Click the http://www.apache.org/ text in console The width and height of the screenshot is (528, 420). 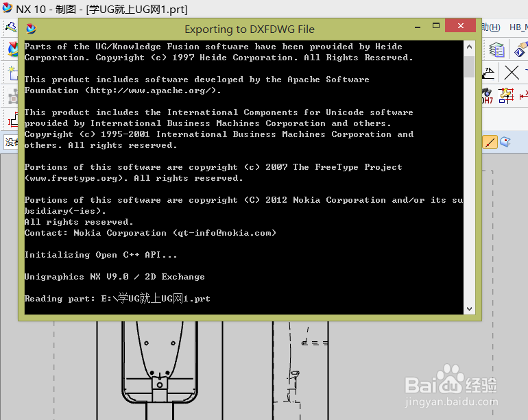point(152,90)
